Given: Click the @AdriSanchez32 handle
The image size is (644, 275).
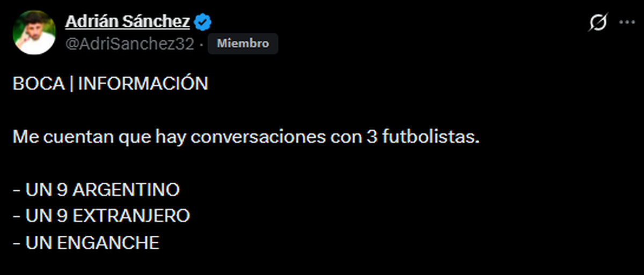Looking at the screenshot, I should point(129,44).
